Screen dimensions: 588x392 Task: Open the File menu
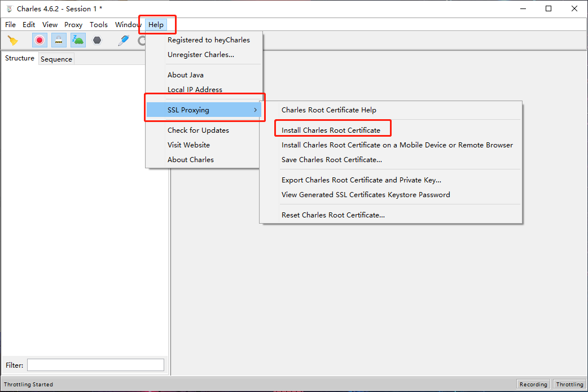(10, 25)
